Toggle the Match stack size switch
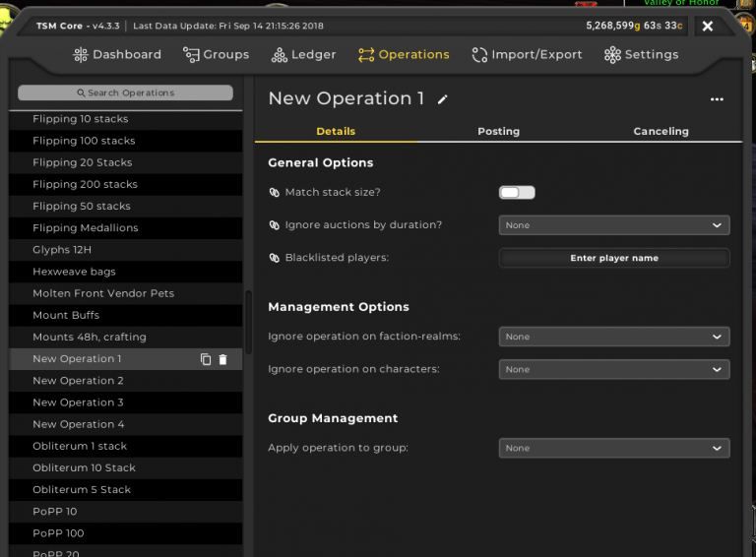The image size is (756, 557). [x=517, y=193]
